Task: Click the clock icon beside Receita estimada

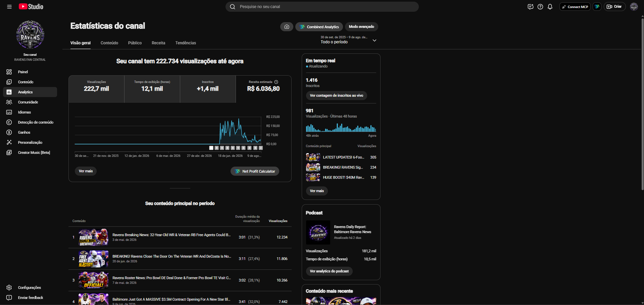Action: pyautogui.click(x=276, y=82)
